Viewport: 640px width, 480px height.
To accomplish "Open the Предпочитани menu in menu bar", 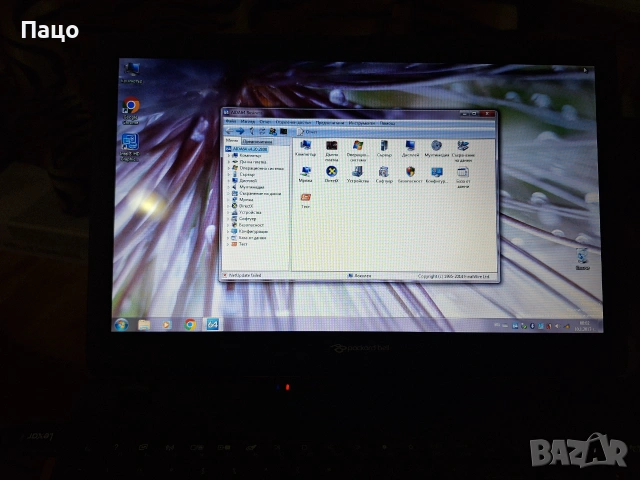I will click(x=330, y=122).
